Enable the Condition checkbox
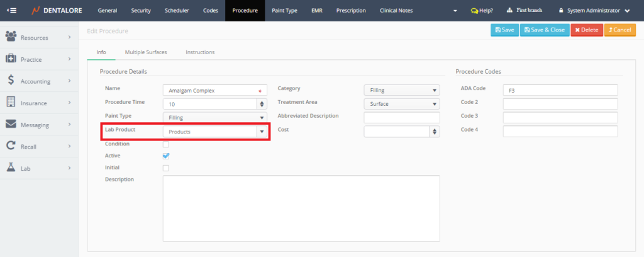The height and width of the screenshot is (257, 644). click(166, 144)
